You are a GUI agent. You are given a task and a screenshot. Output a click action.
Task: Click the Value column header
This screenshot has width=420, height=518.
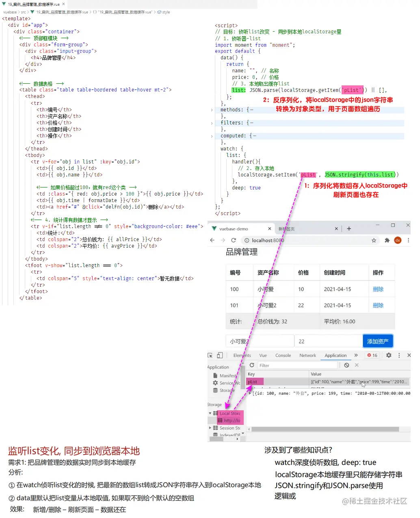tap(359, 374)
